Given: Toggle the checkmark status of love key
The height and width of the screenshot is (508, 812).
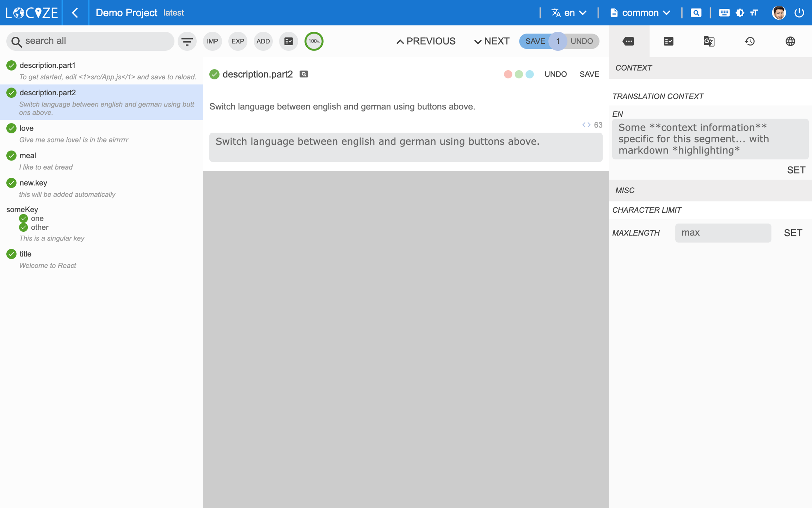Looking at the screenshot, I should click(11, 128).
